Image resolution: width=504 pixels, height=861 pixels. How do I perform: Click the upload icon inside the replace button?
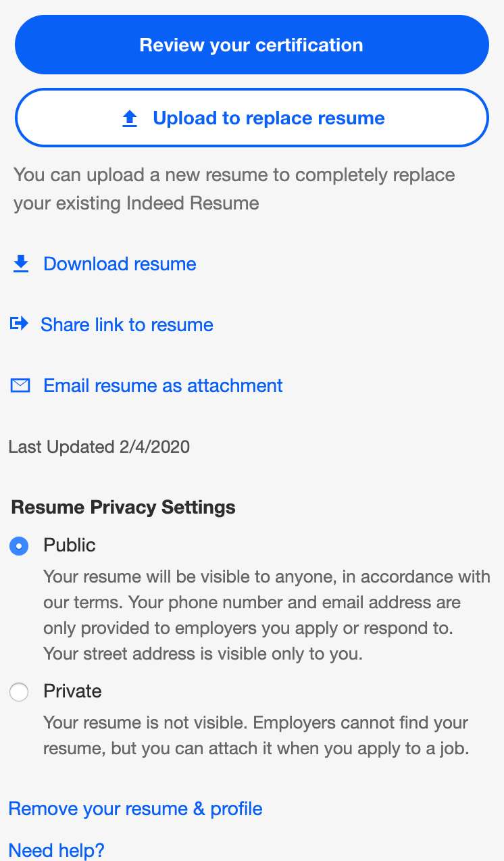pyautogui.click(x=129, y=118)
